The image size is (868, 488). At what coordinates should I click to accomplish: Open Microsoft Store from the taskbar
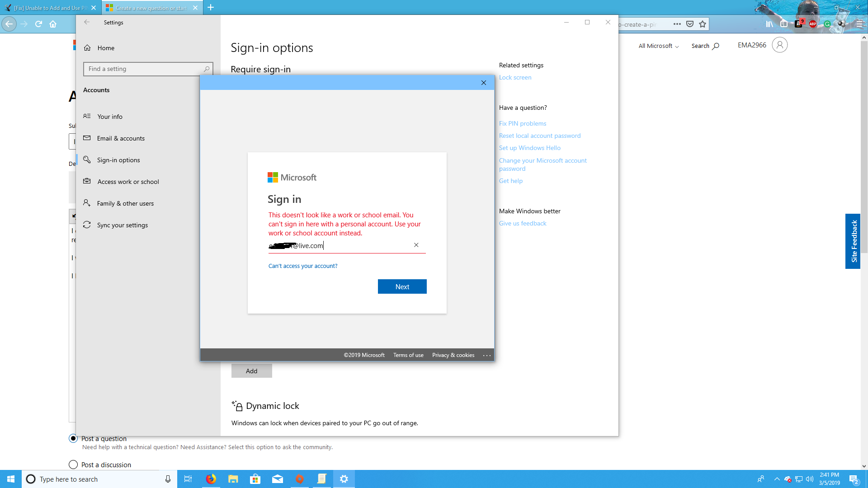click(255, 479)
